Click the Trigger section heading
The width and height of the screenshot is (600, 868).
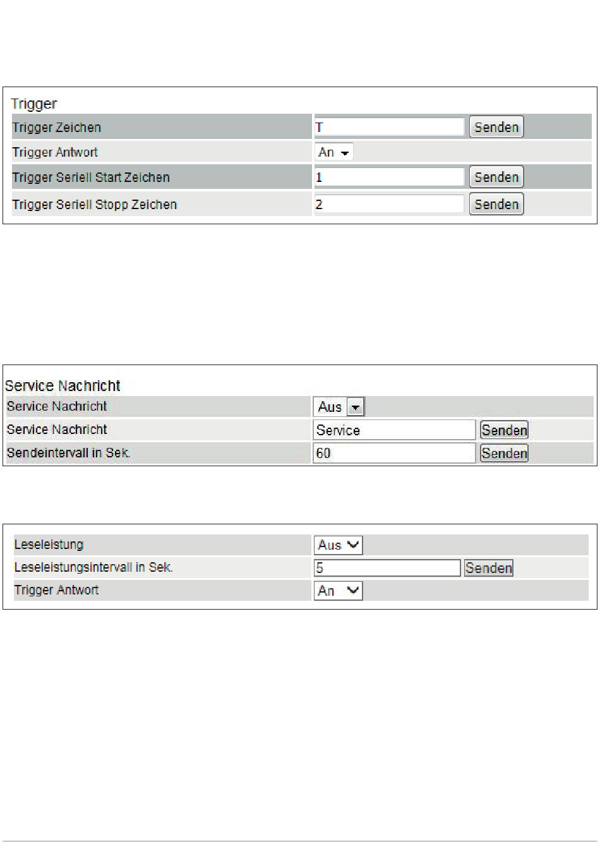[34, 104]
